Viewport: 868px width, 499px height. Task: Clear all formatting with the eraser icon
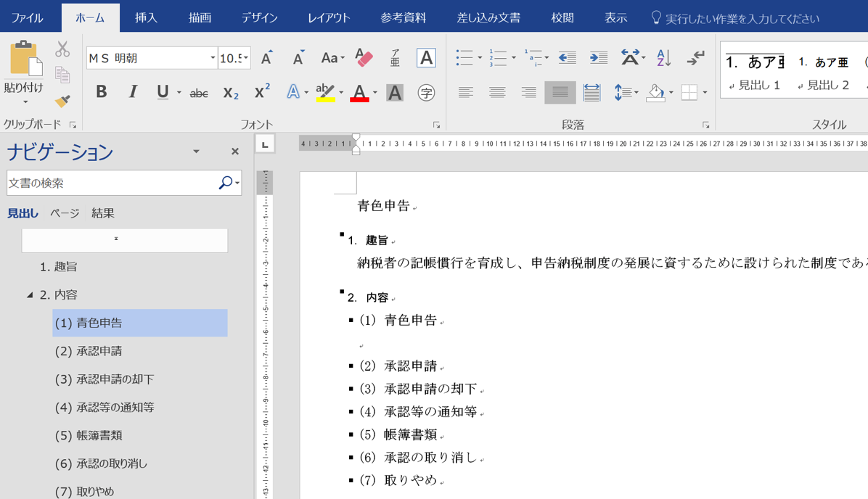click(x=364, y=58)
